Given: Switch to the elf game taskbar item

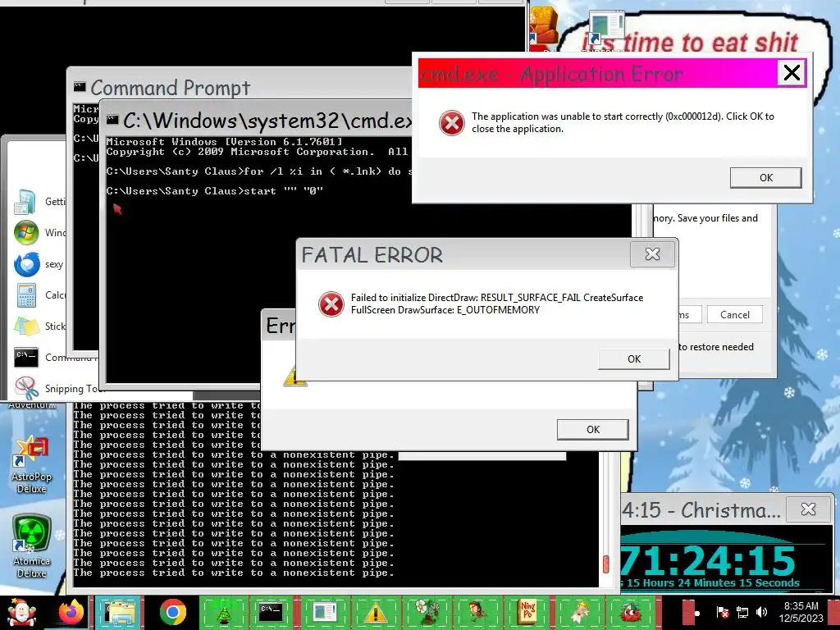Looking at the screenshot, I should 477,612.
